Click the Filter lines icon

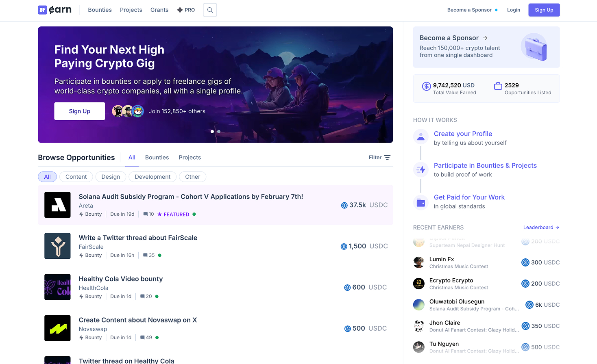point(387,158)
